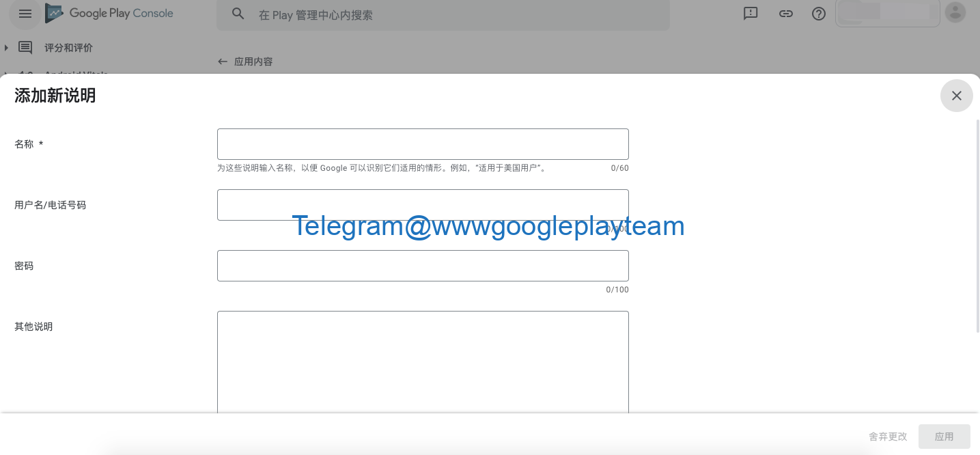The image size is (980, 455).
Task: Open the hamburger navigation menu
Action: 25,14
